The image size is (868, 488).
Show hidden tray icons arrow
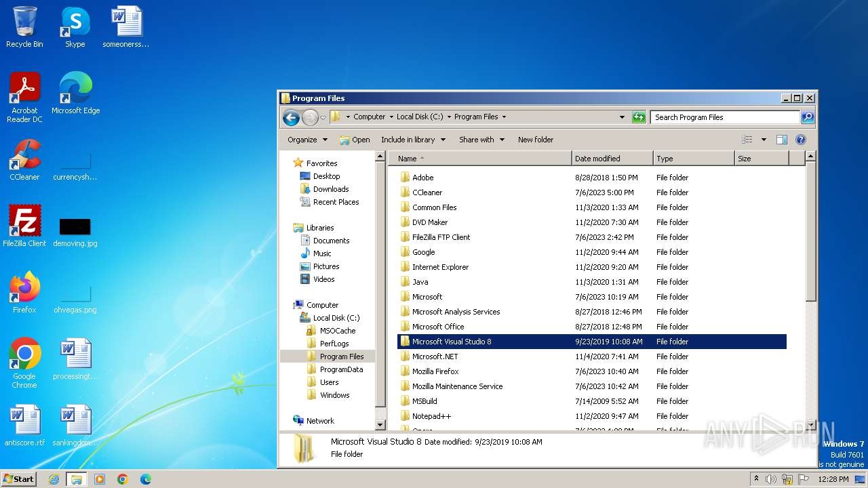click(x=756, y=479)
